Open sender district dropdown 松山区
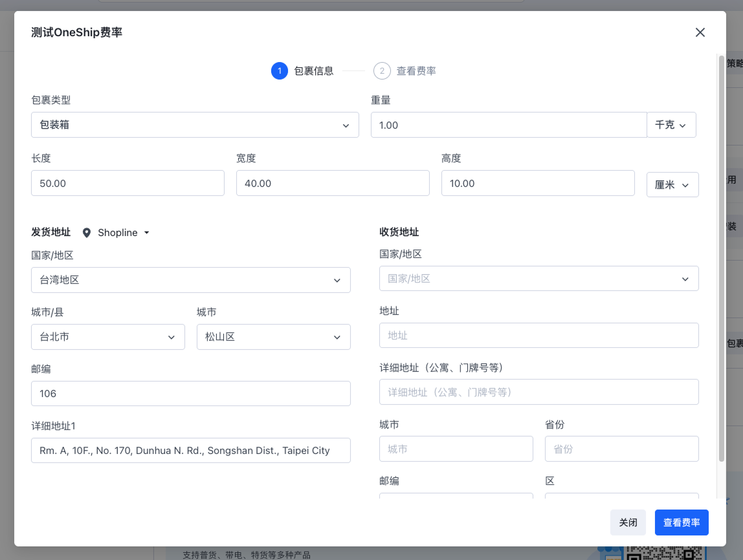 point(273,336)
